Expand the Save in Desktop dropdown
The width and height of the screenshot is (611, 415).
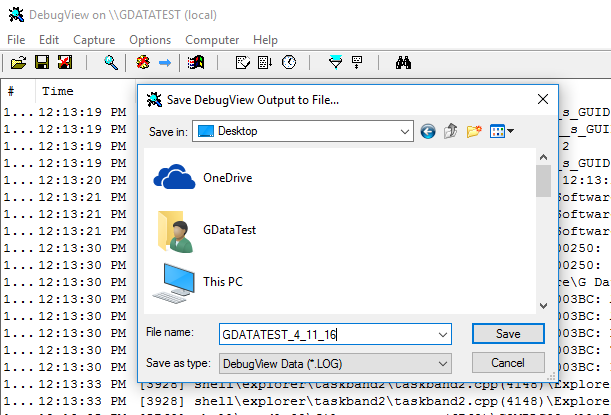coord(405,131)
